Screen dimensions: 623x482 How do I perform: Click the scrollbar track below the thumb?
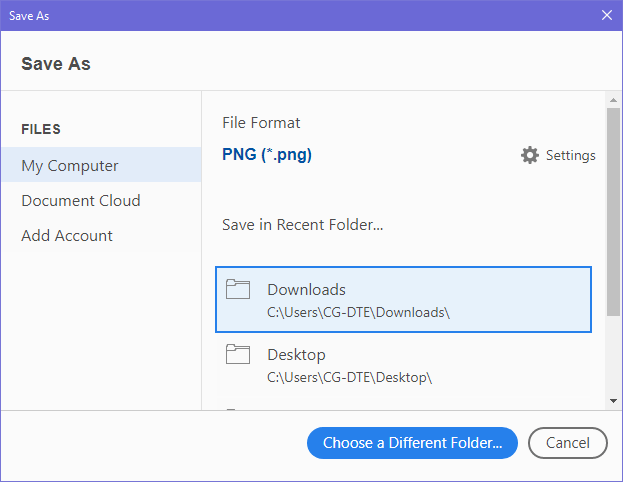coord(613,356)
